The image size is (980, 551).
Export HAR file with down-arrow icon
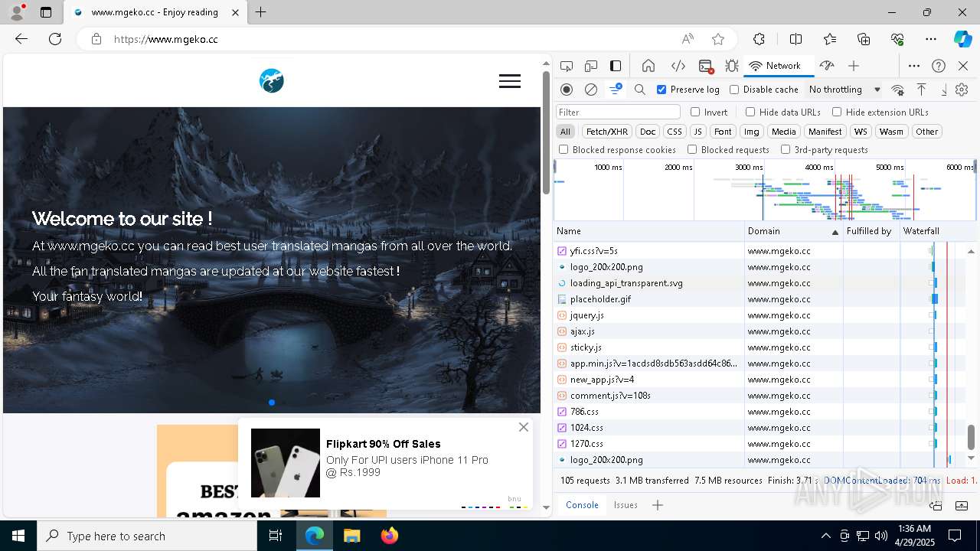tap(944, 90)
